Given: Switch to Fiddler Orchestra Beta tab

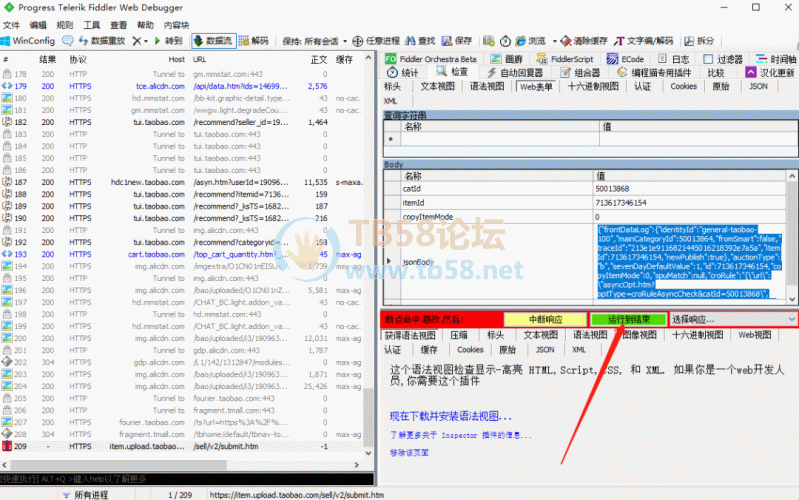Looking at the screenshot, I should click(x=431, y=59).
